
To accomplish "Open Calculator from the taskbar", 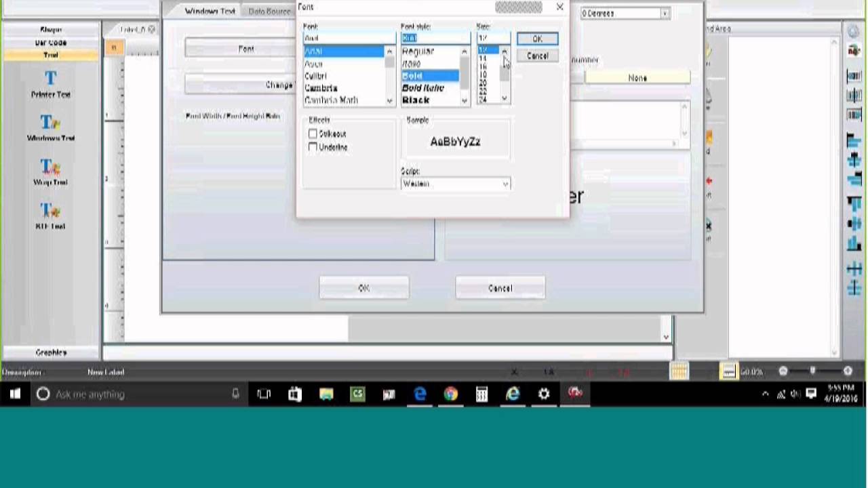I will click(481, 394).
